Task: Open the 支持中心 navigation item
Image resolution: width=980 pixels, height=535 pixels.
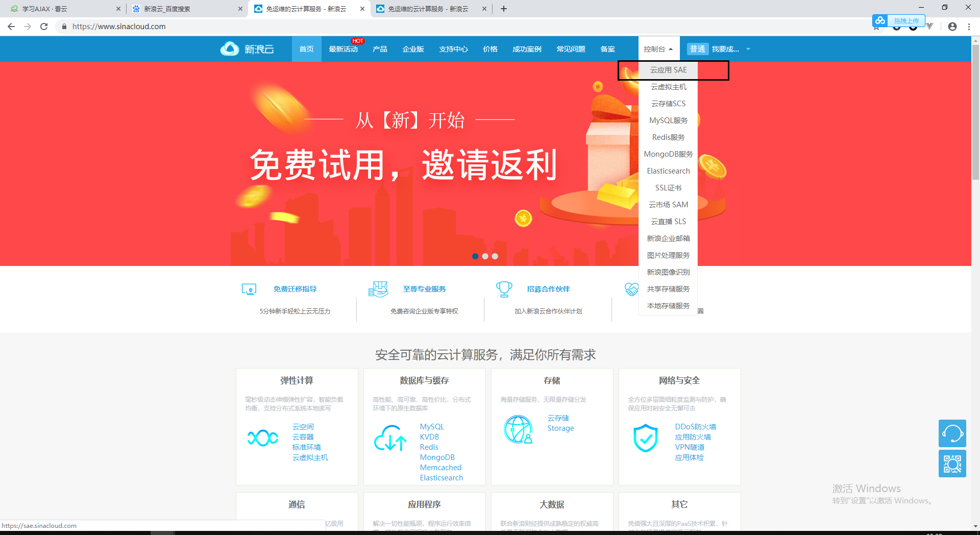Action: [453, 49]
